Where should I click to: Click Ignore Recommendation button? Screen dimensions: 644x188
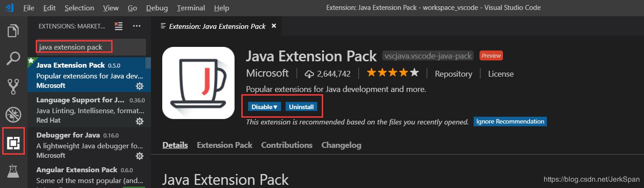(510, 122)
